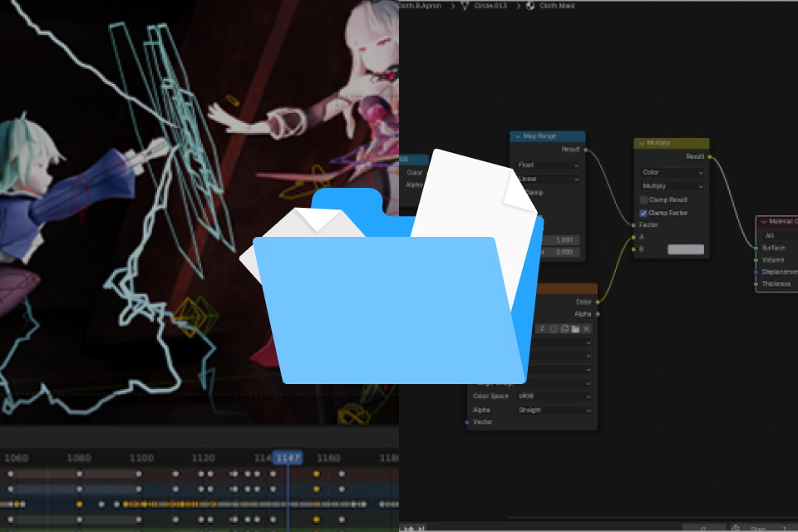Click the image node Color output socket
The width and height of the screenshot is (798, 532).
click(598, 302)
